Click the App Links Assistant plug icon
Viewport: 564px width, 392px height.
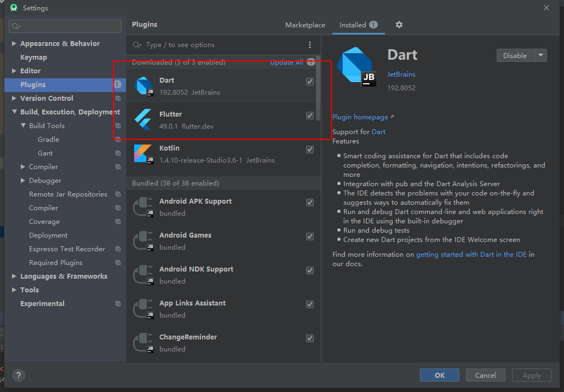pyautogui.click(x=143, y=309)
